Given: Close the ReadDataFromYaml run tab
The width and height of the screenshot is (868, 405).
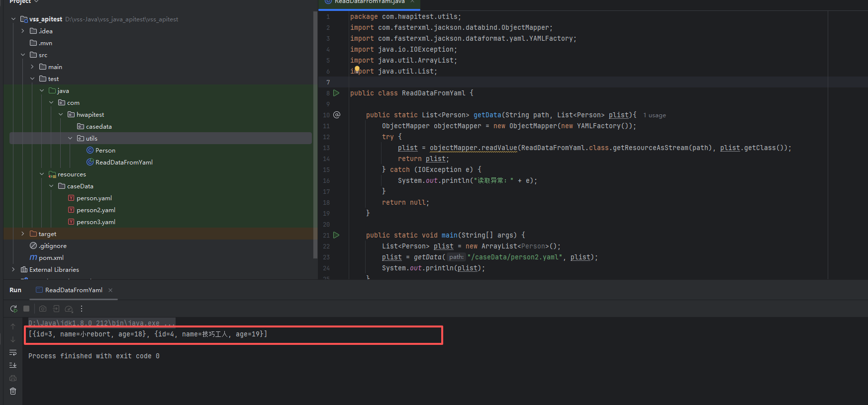Looking at the screenshot, I should coord(110,290).
